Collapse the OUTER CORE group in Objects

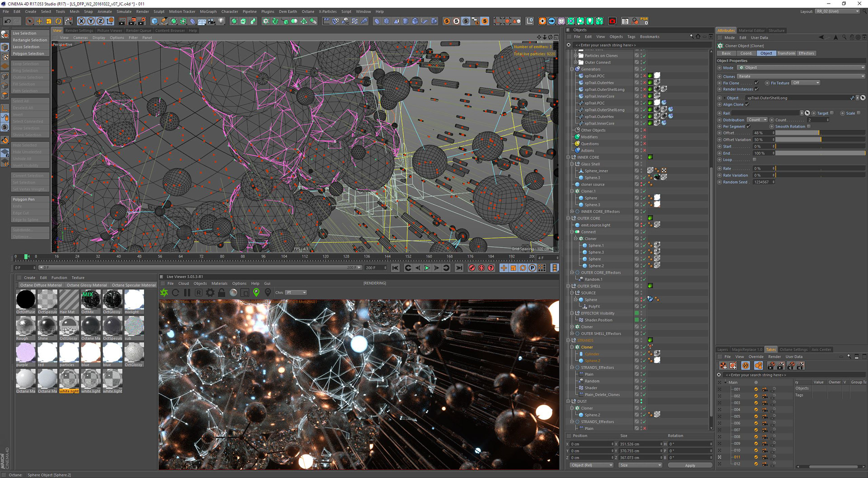[x=568, y=218]
